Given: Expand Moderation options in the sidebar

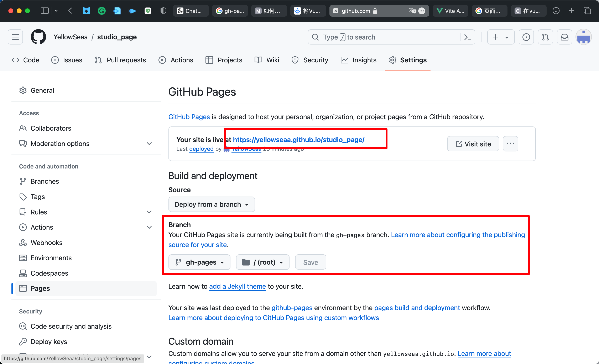Looking at the screenshot, I should pos(149,144).
